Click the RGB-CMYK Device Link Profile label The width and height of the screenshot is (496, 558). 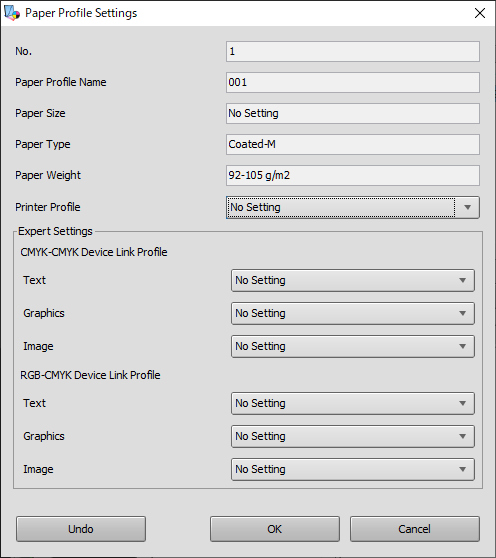[90, 375]
